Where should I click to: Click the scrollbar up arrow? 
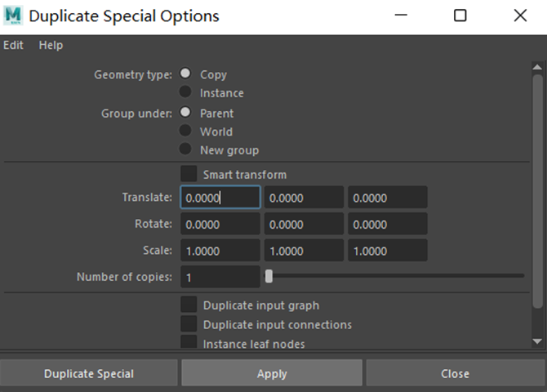(537, 67)
